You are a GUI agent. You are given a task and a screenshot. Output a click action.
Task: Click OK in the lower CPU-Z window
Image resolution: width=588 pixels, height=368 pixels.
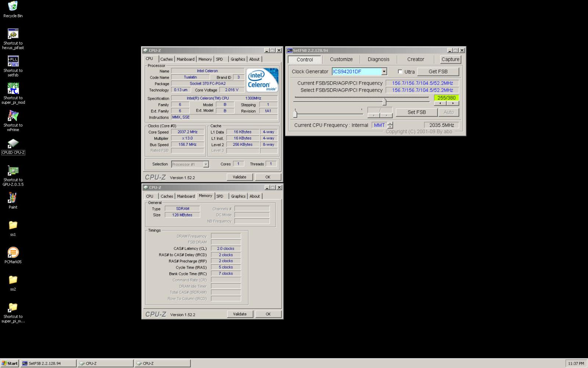268,314
